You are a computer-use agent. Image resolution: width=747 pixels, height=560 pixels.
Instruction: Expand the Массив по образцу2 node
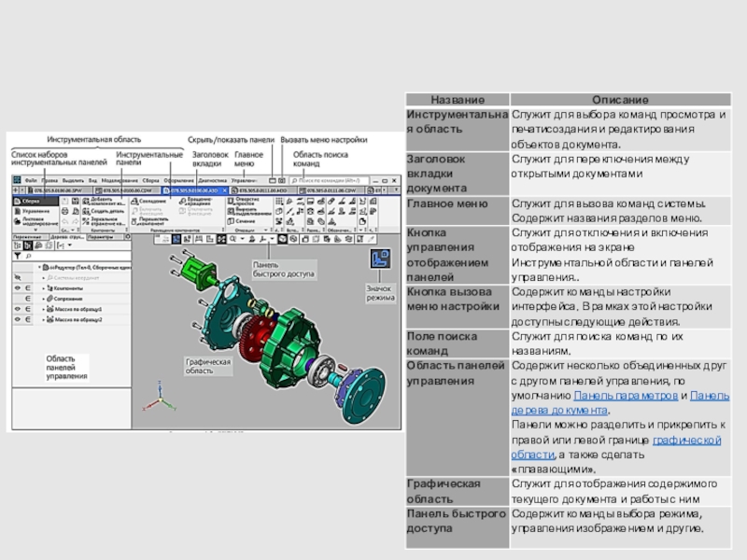tap(43, 319)
